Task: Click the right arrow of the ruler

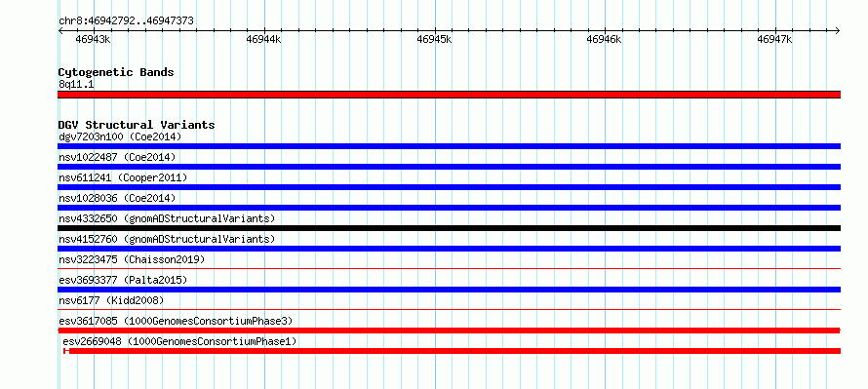Action: coord(838,31)
